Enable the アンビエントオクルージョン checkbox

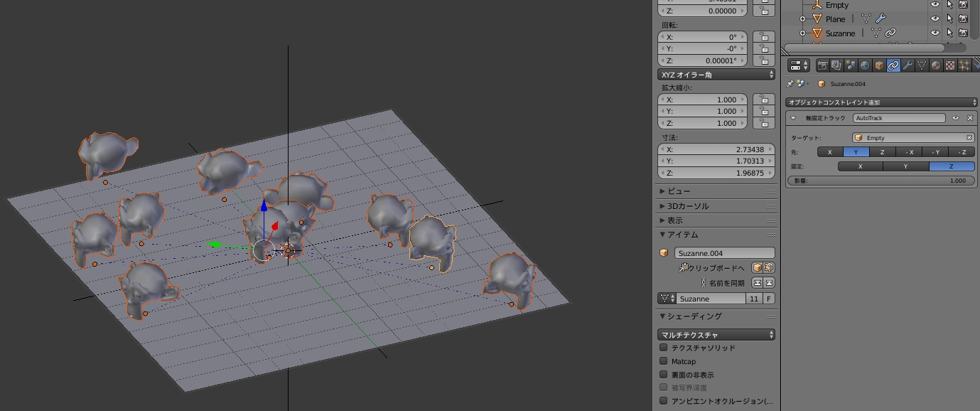(x=664, y=401)
